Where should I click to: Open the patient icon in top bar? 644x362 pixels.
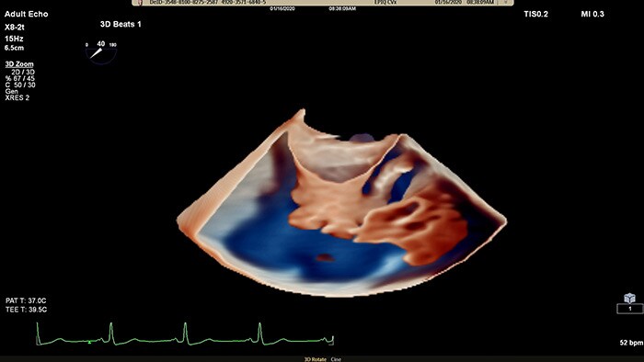pos(140,3)
